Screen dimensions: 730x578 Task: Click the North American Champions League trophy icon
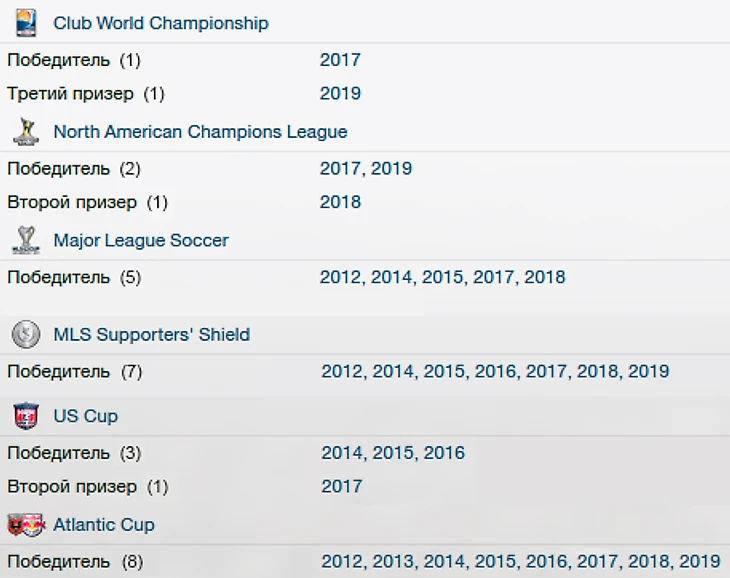tap(26, 131)
